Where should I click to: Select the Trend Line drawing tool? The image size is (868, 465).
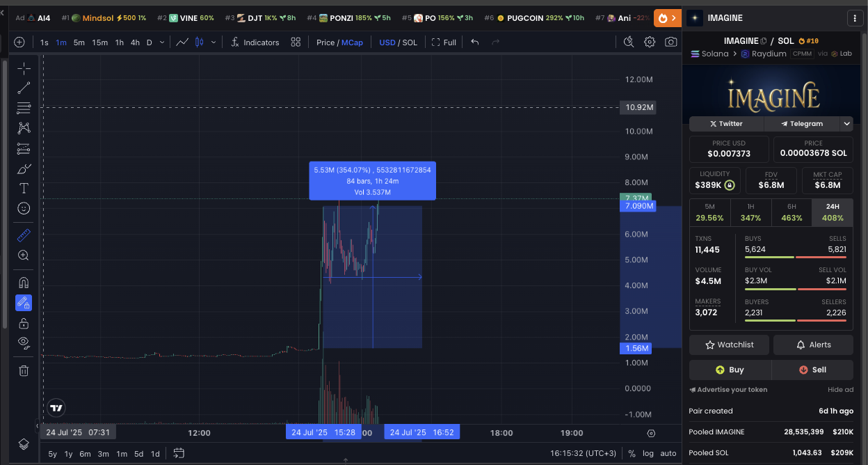coord(24,87)
